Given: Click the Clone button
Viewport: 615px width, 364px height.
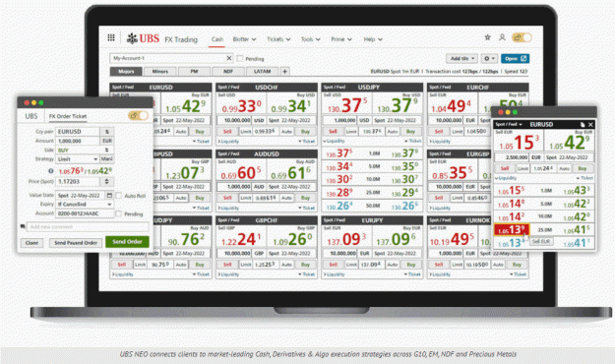Looking at the screenshot, I should coord(31,243).
